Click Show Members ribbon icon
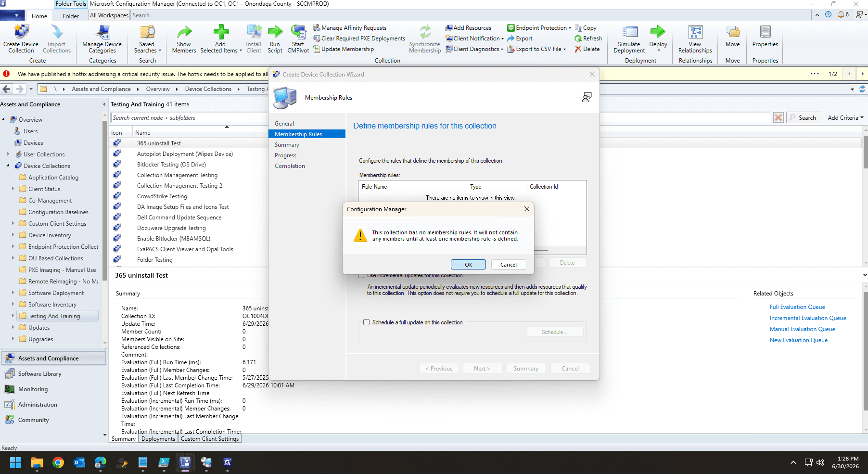This screenshot has width=868, height=474. [x=184, y=39]
